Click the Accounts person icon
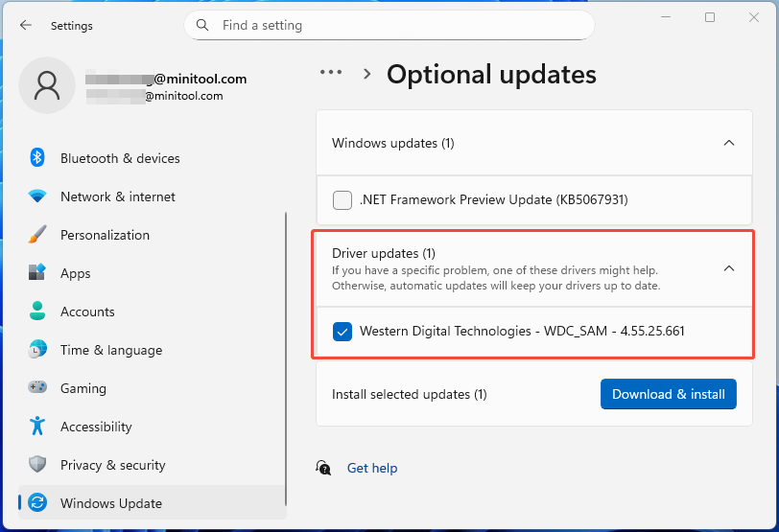779x532 pixels. 37,312
